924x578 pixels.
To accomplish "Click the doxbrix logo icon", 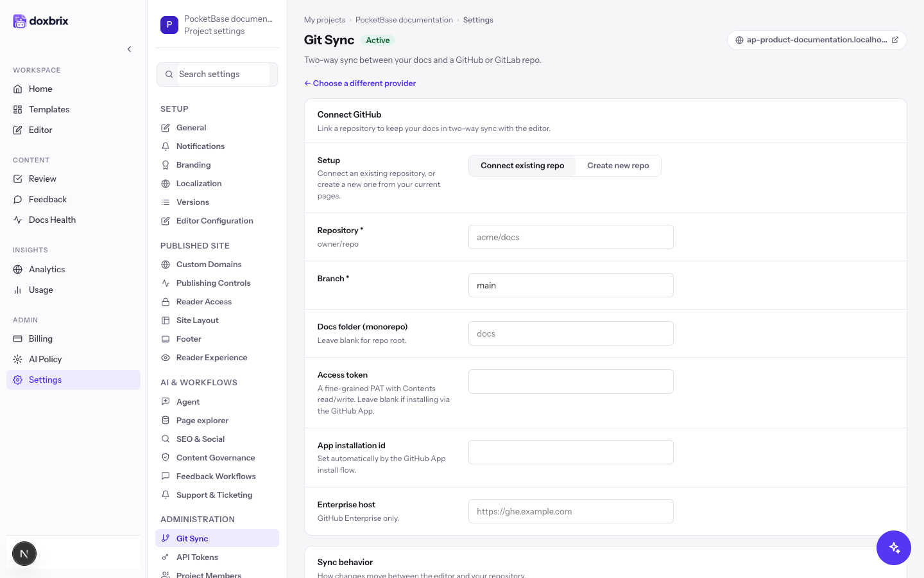I will (20, 21).
